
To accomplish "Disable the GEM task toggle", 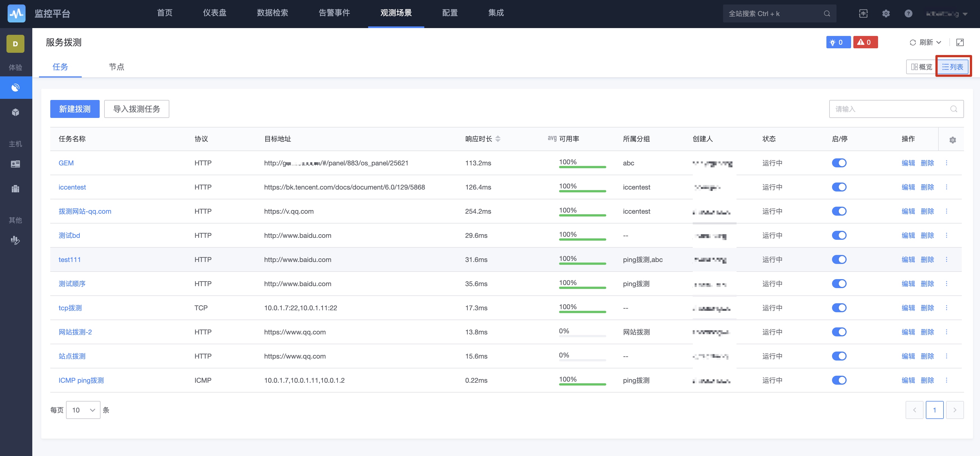I will (839, 163).
